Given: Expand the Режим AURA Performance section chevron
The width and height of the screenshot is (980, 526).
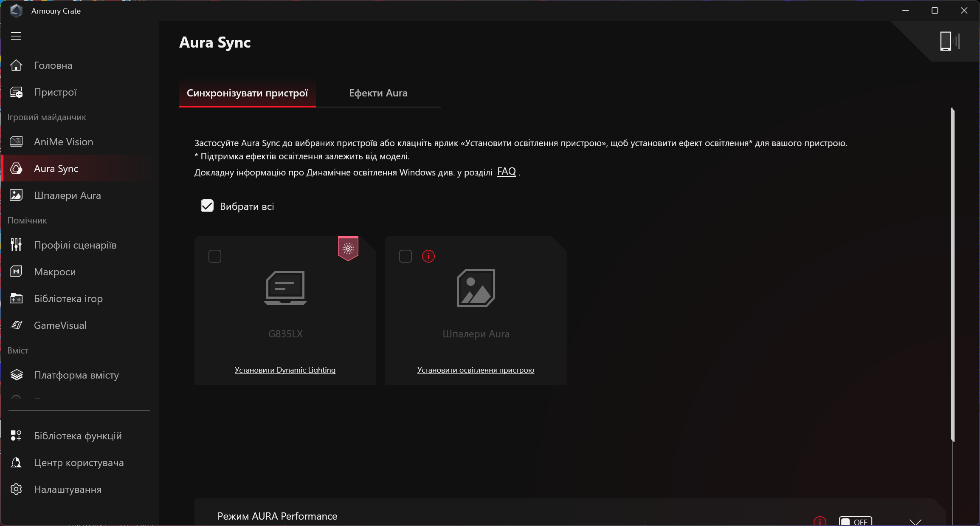Looking at the screenshot, I should point(915,521).
